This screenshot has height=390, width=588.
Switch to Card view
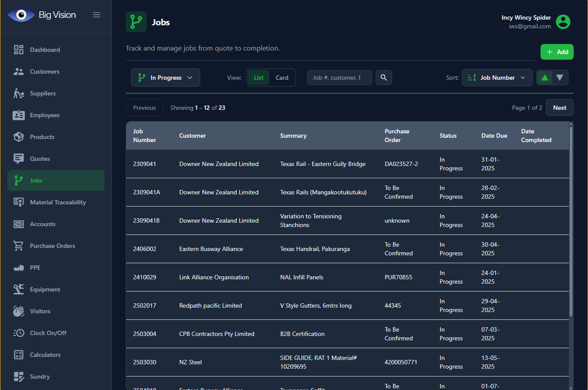282,78
